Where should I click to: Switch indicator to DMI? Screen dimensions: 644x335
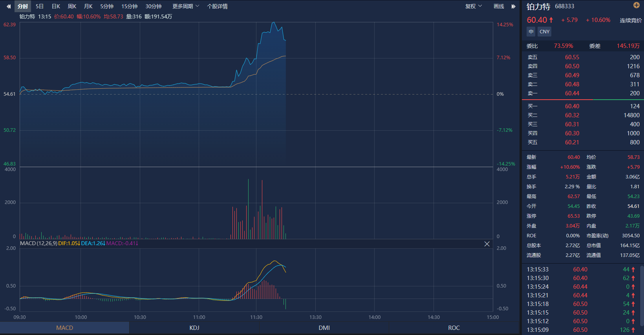324,328
